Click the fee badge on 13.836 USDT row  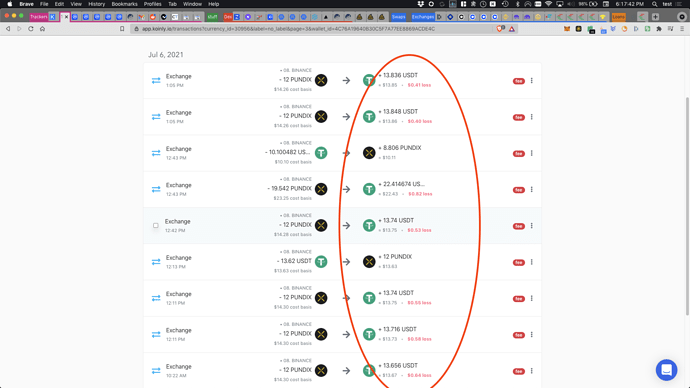click(x=518, y=81)
